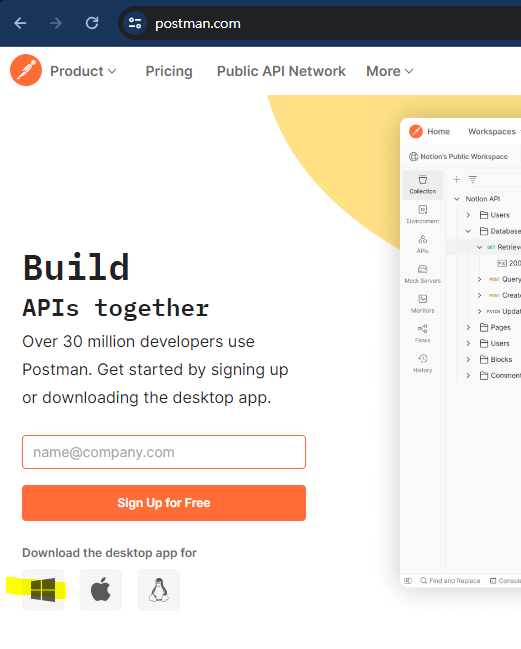The height and width of the screenshot is (649, 521).
Task: Collapse the Notion API collection chevron
Action: 456,199
